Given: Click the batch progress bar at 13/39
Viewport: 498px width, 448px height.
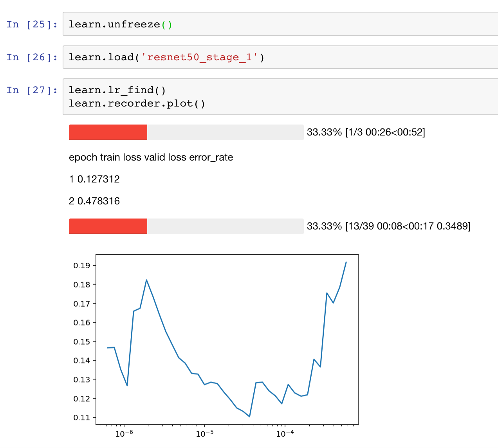Looking at the screenshot, I should point(186,226).
